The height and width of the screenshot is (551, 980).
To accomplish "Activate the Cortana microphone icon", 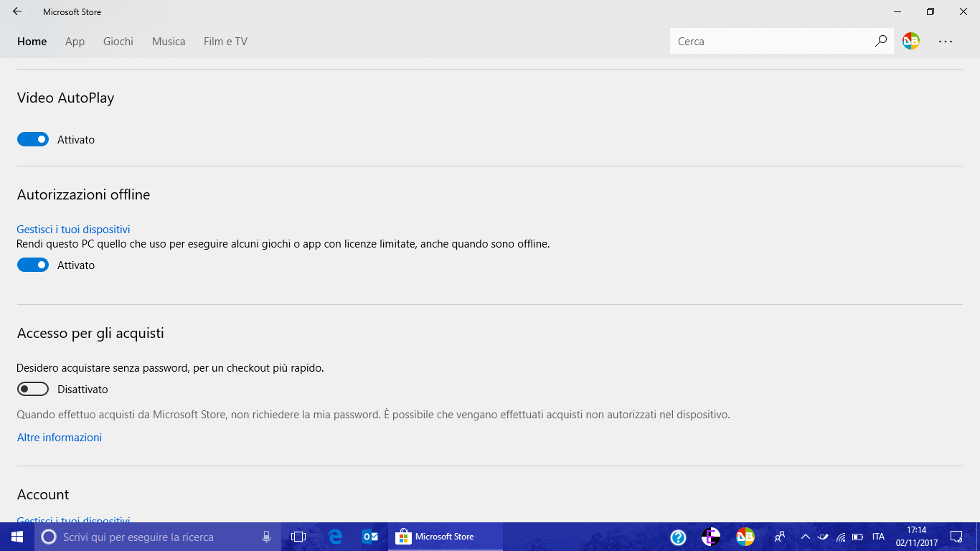I will 266,537.
